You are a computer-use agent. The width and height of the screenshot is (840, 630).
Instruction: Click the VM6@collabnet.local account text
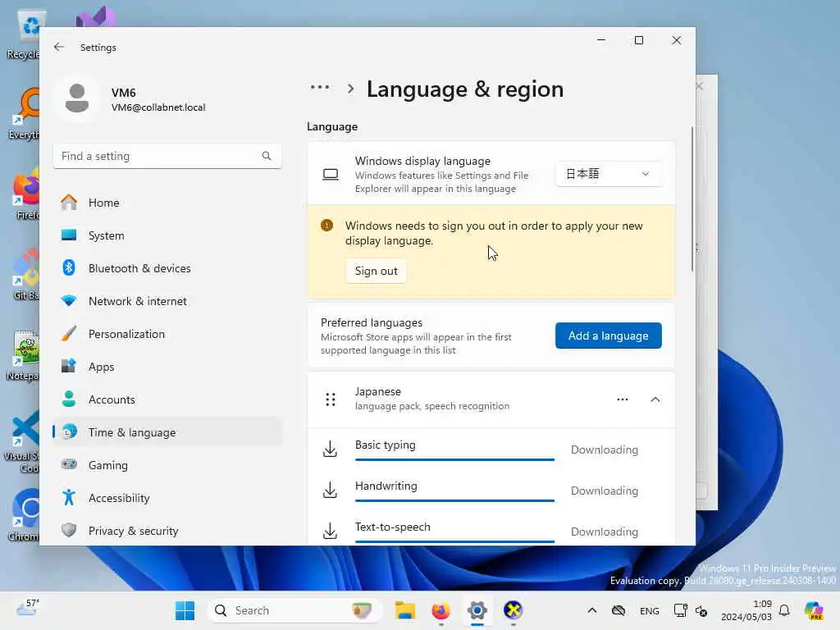tap(158, 107)
